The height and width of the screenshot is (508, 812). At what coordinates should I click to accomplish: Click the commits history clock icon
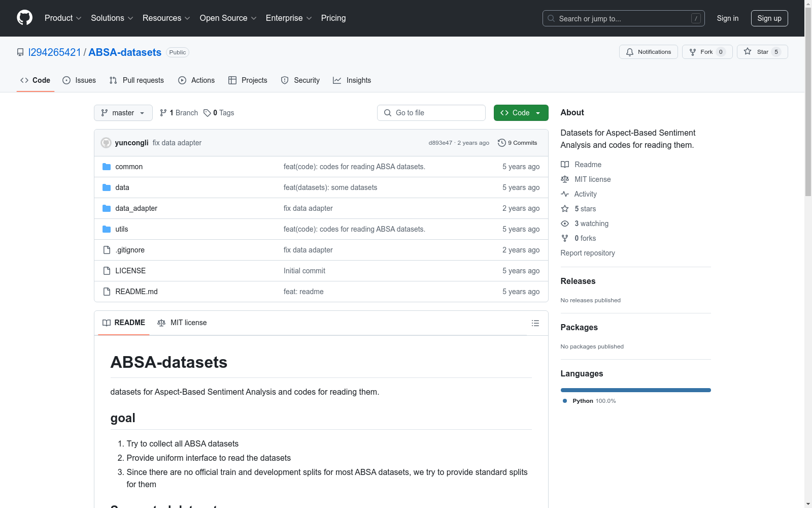coord(502,143)
